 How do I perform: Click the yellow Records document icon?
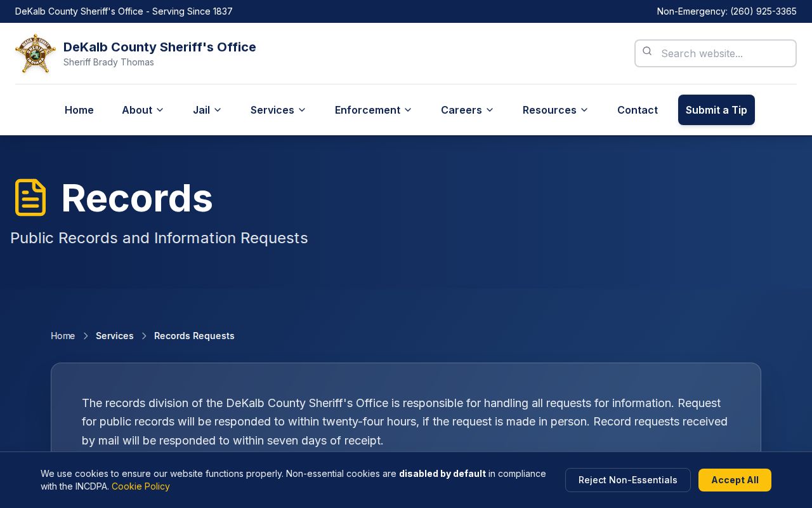pyautogui.click(x=30, y=197)
